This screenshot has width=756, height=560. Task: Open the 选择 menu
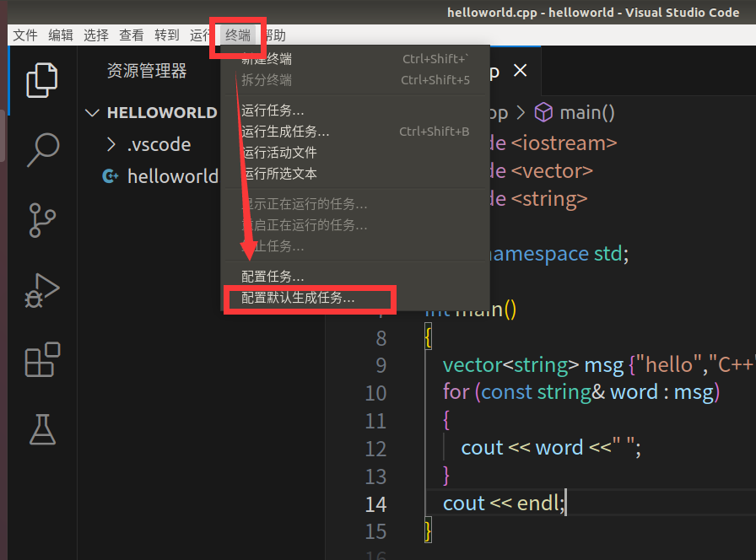coord(96,35)
